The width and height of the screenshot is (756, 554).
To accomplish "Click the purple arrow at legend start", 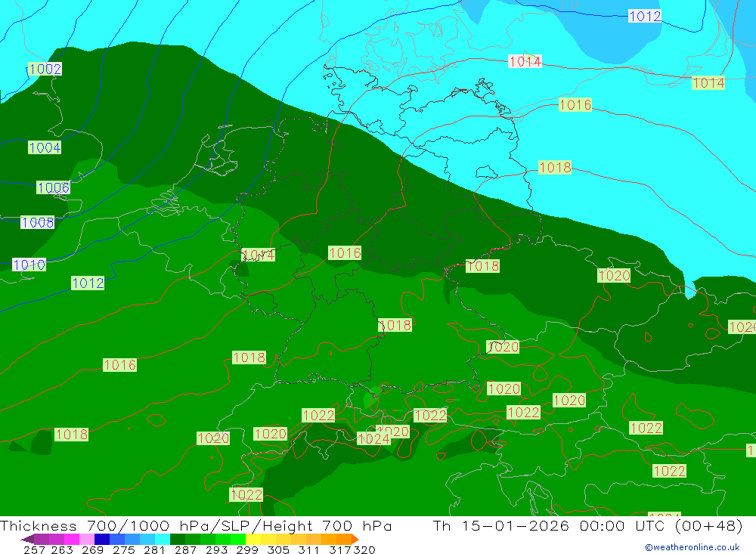I will (x=27, y=539).
